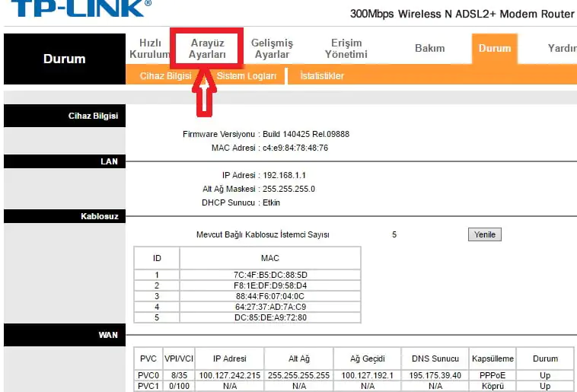Select DNS server 195.175.39.40
Screen dimensions: 577x392
[x=435, y=375]
